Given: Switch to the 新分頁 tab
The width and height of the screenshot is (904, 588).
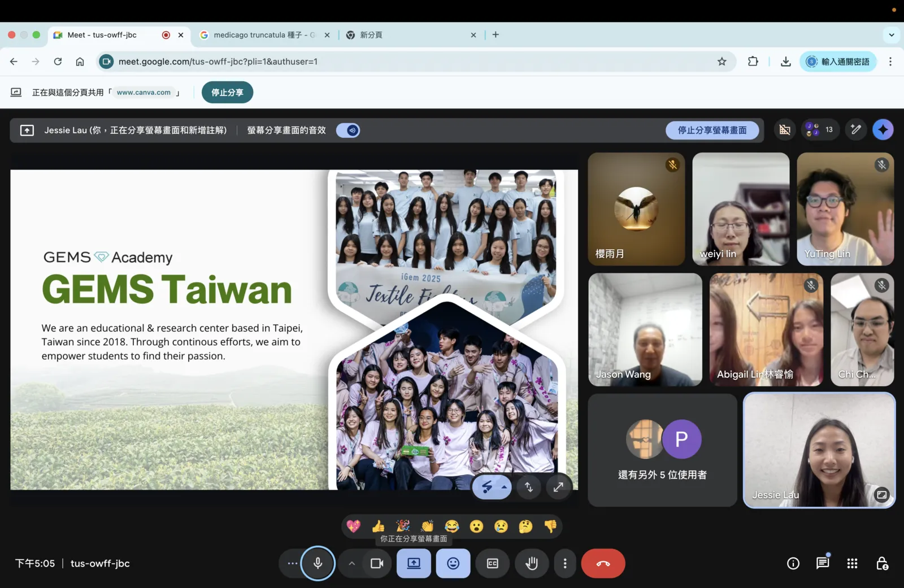Looking at the screenshot, I should click(411, 35).
